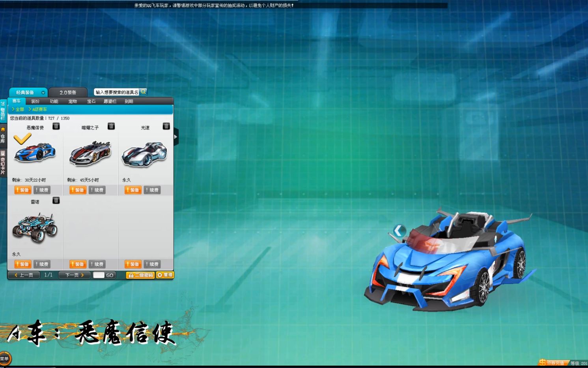This screenshot has width=588, height=368.
Task: Delete the 雷诺 car with its trash icon
Action: point(56,201)
